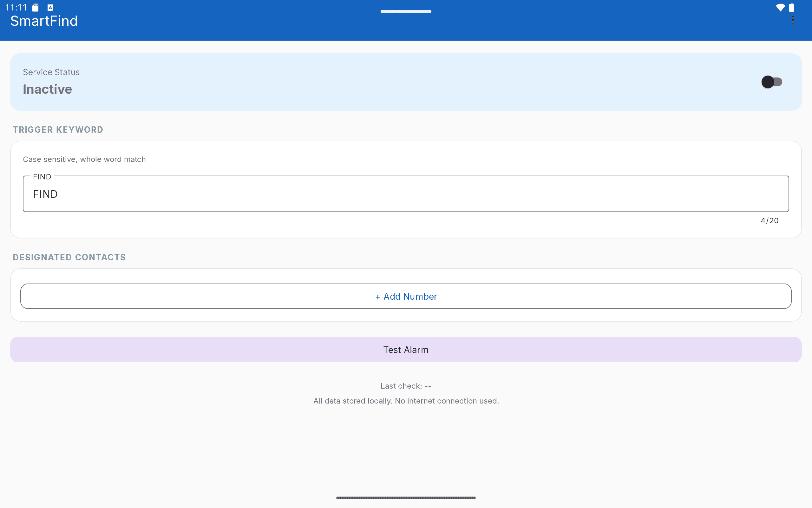Viewport: 812px width, 508px height.
Task: Open the three-dot overflow menu
Action: tap(793, 21)
